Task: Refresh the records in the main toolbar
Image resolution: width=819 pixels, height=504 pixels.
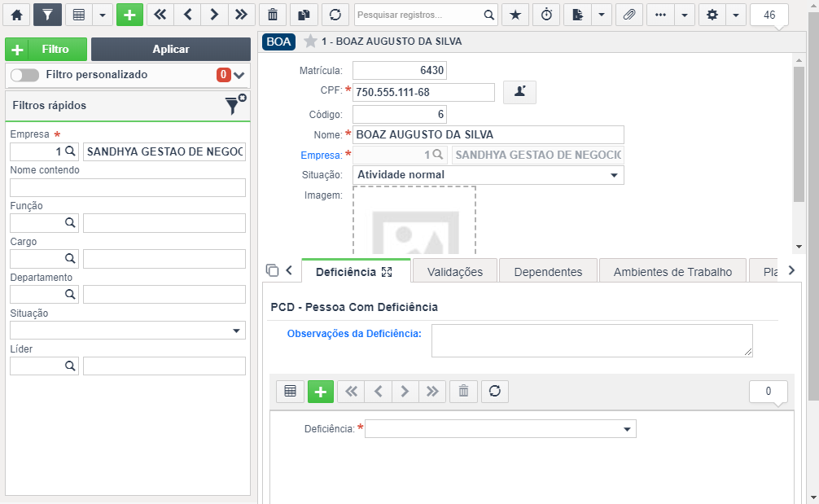Action: (335, 15)
